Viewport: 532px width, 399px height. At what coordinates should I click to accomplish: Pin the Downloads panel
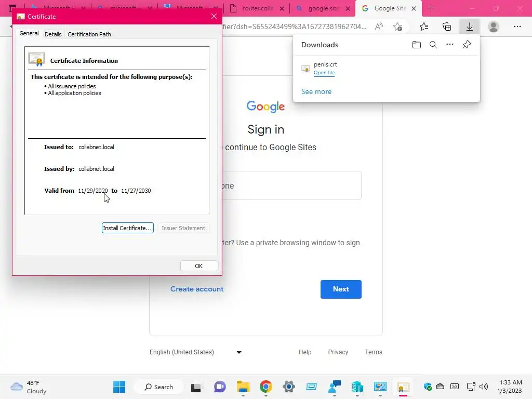tap(467, 45)
